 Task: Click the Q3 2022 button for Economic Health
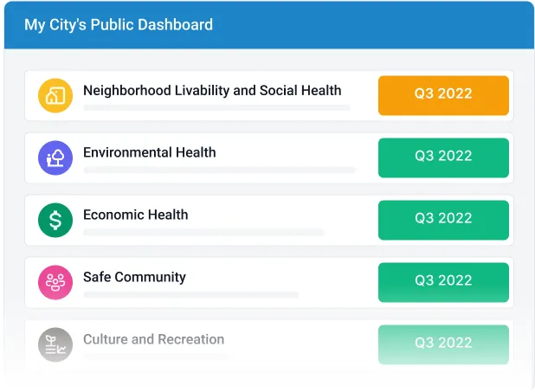(x=443, y=219)
